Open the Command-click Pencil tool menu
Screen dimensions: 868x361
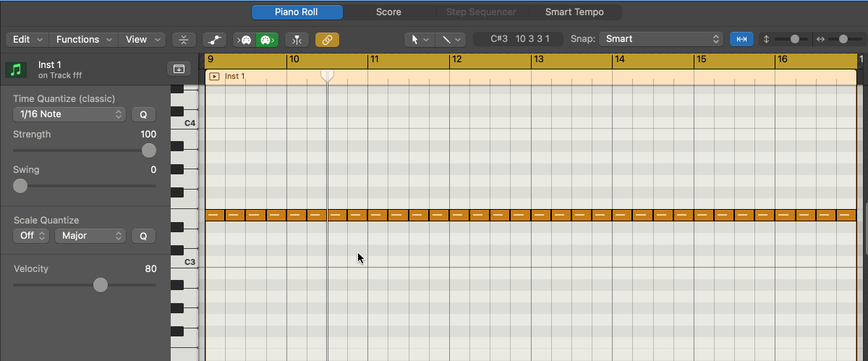451,40
